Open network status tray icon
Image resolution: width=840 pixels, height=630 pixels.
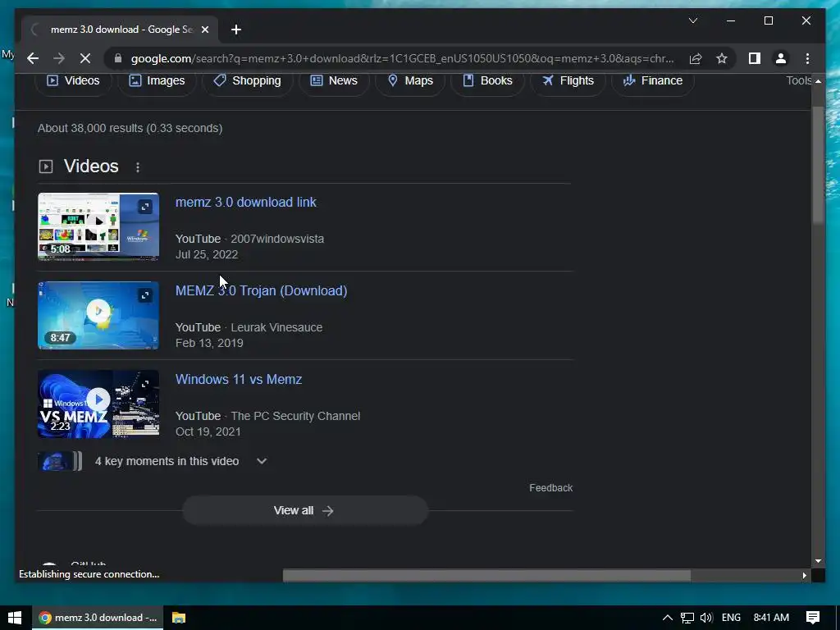tap(687, 618)
